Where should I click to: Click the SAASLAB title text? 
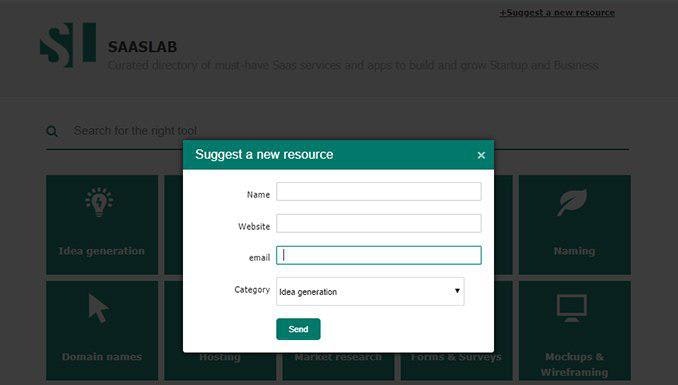(142, 47)
